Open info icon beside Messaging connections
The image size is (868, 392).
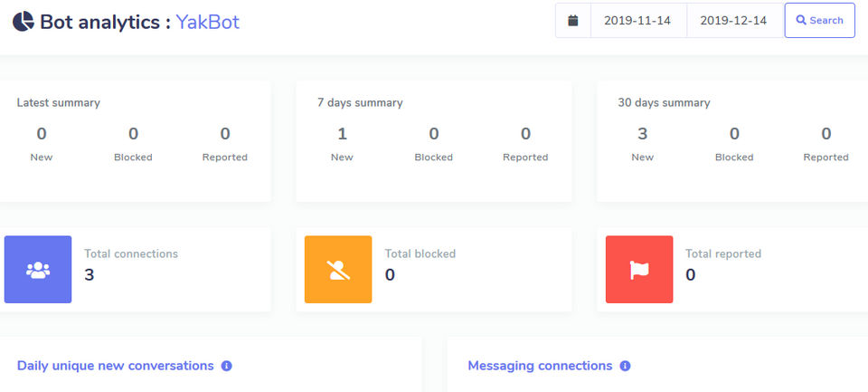pos(625,366)
